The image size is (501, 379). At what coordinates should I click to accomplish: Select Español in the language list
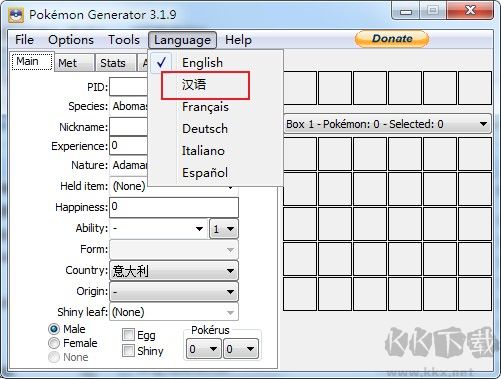coord(205,173)
